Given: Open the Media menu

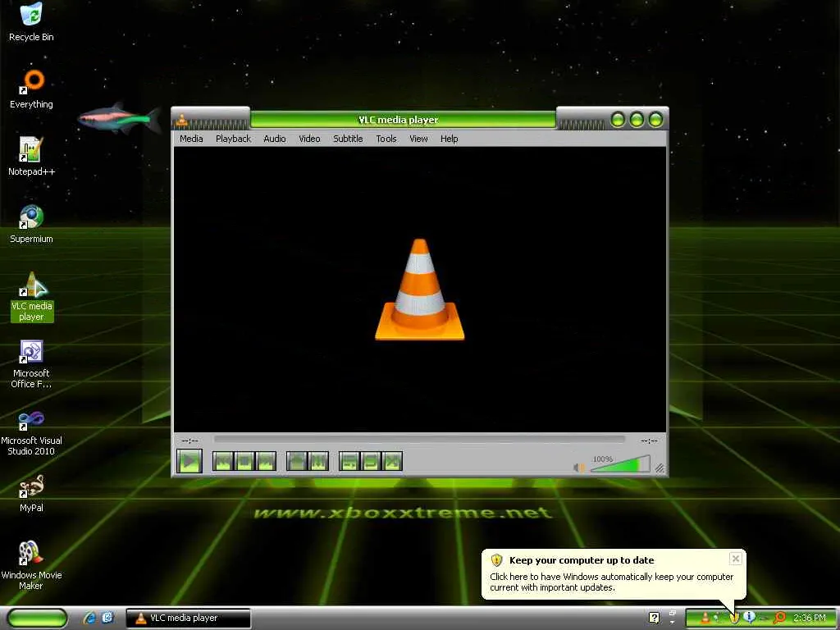Looking at the screenshot, I should (x=191, y=139).
